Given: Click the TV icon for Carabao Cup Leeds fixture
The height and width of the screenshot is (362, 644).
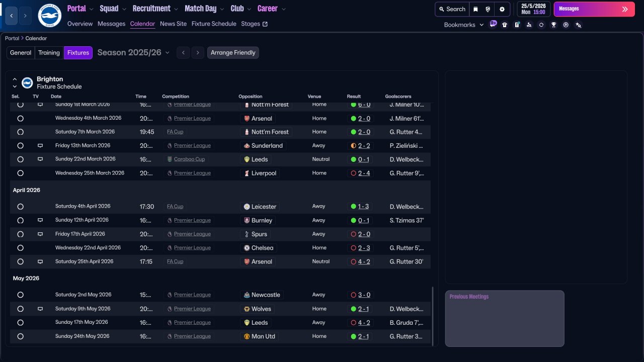Looking at the screenshot, I should point(40,159).
